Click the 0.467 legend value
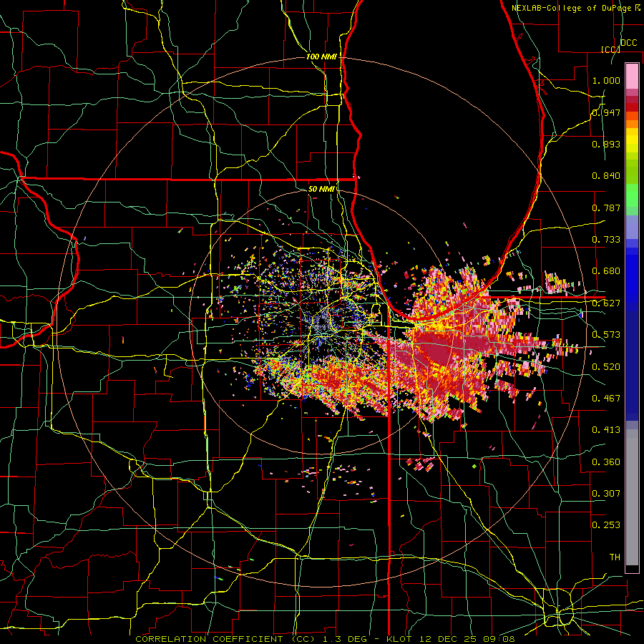 pyautogui.click(x=606, y=399)
